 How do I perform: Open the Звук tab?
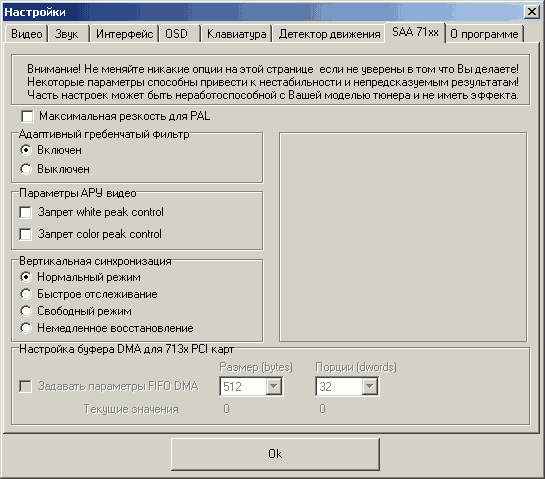(x=69, y=34)
